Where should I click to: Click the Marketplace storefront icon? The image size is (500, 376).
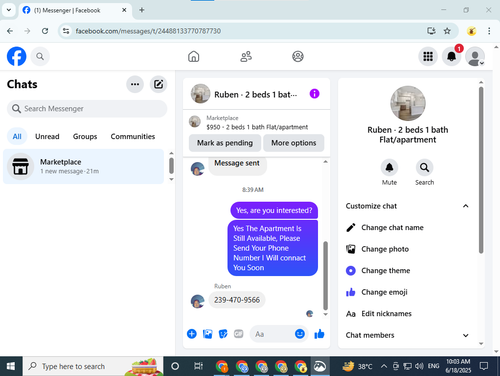pyautogui.click(x=20, y=166)
